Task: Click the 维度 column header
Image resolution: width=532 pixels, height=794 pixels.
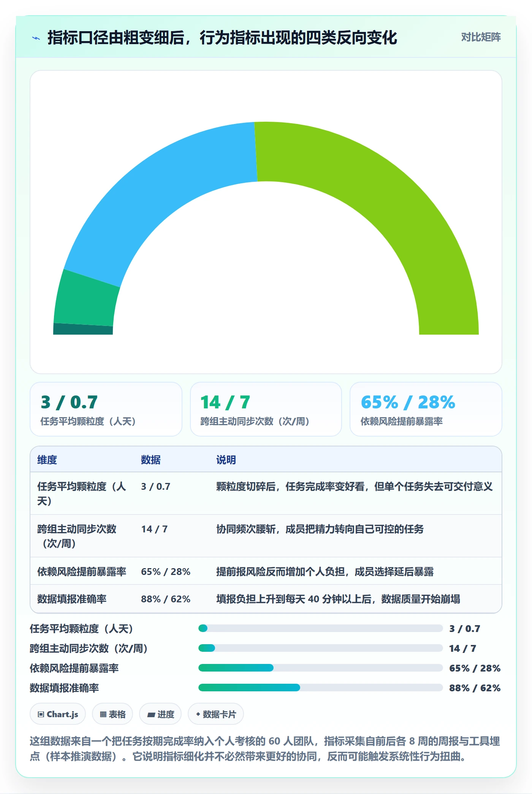Action: pos(47,460)
